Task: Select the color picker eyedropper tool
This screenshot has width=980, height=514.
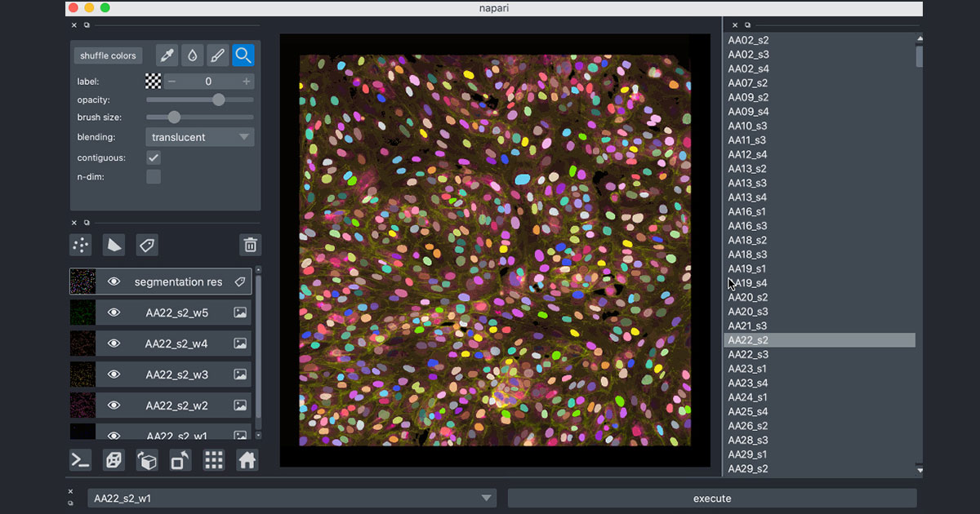Action: click(x=167, y=55)
